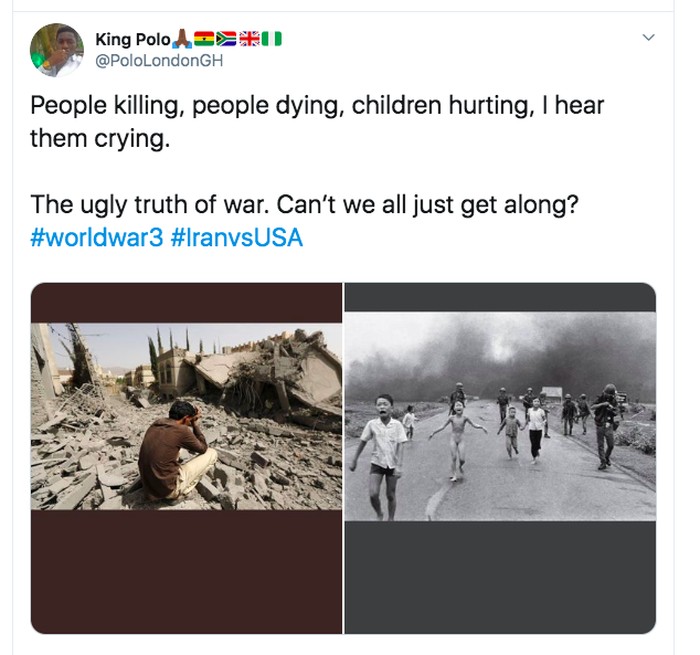Image resolution: width=700 pixels, height=655 pixels.
Task: Open the tweet options chevron menu
Action: coord(648,38)
